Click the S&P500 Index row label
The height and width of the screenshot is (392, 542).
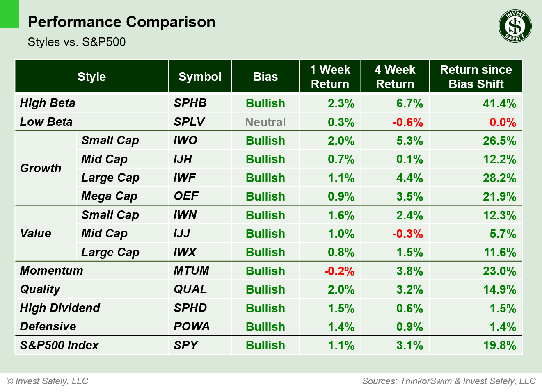(x=59, y=345)
